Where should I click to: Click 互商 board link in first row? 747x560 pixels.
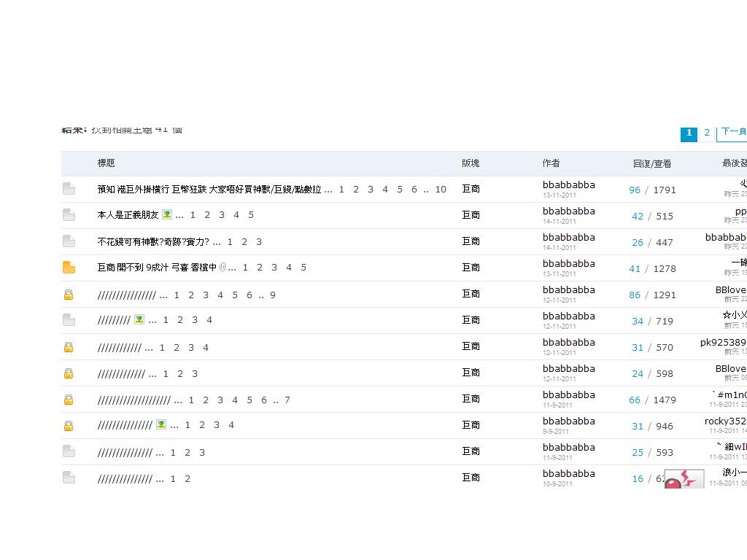coord(471,189)
